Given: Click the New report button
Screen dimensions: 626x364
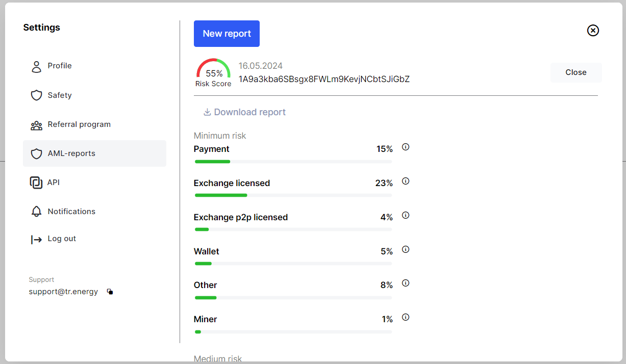Looking at the screenshot, I should [x=227, y=33].
